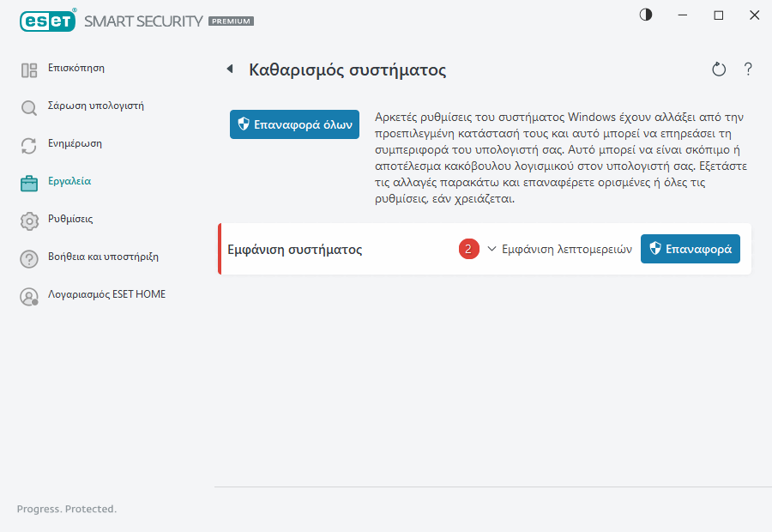Click the Ενημέρωση refresh arrows icon

[x=29, y=146]
